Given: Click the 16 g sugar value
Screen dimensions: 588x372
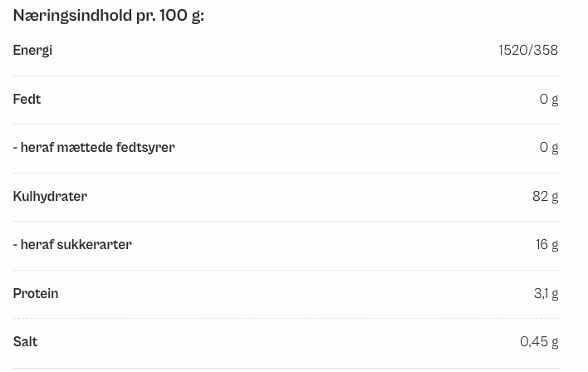Looking at the screenshot, I should pos(546,245).
